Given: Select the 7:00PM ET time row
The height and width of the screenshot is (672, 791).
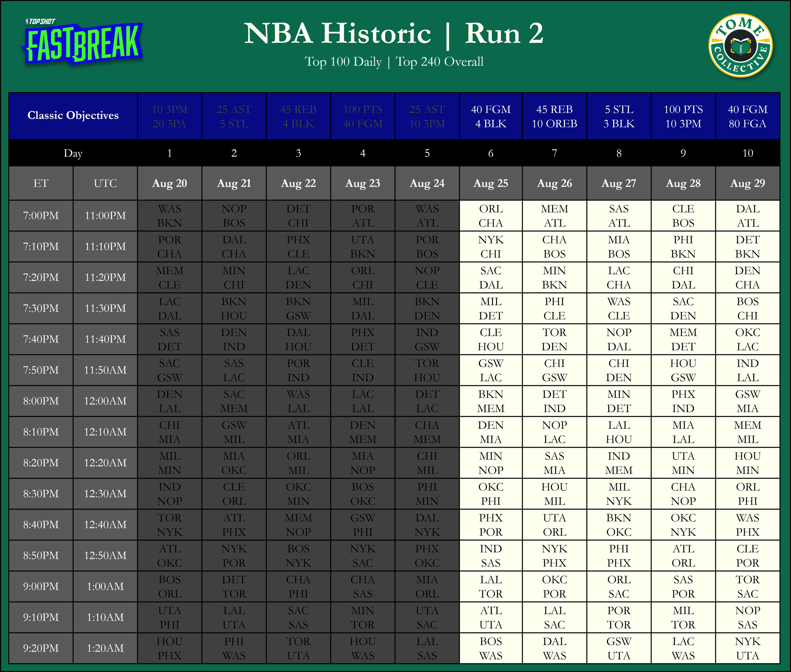Looking at the screenshot, I should 41,216.
